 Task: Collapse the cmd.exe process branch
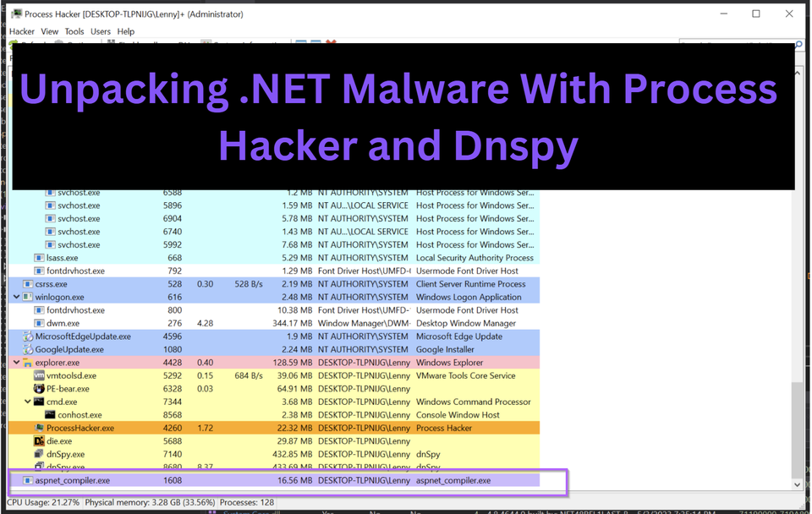pyautogui.click(x=28, y=402)
